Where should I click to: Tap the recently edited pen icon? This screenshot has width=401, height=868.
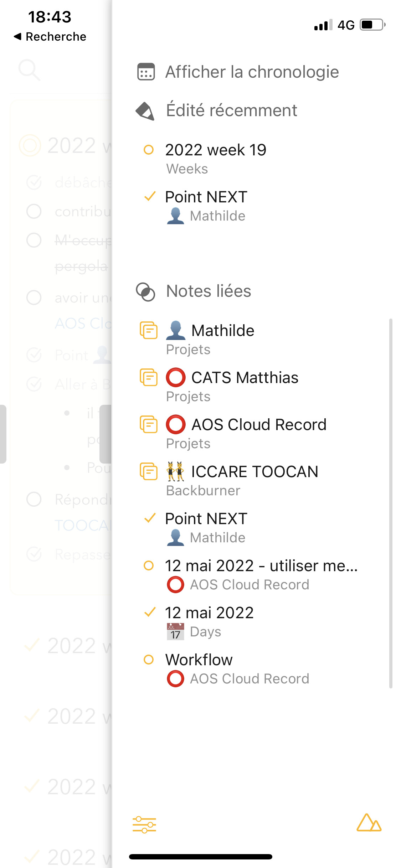click(x=145, y=111)
